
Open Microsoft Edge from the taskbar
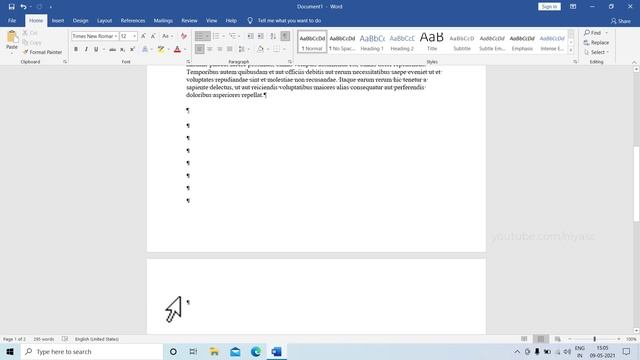[256, 351]
